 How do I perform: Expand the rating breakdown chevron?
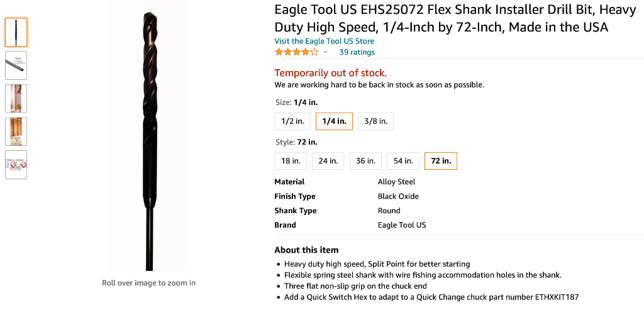coord(325,52)
